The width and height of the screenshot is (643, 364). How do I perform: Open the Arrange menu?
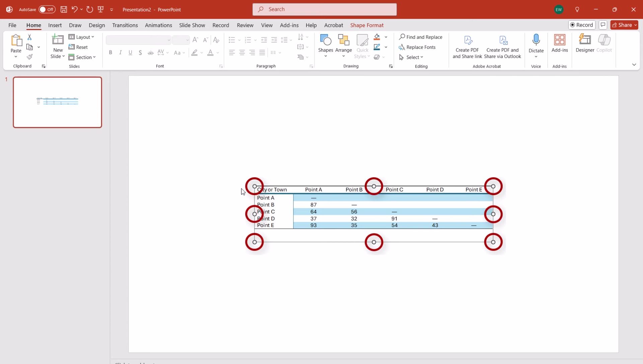(343, 45)
